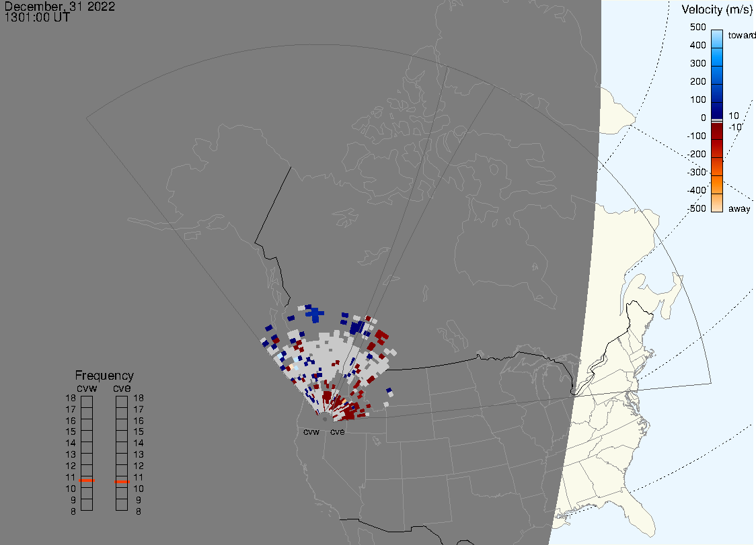This screenshot has height=545, width=756.
Task: Click the 11 label right of the cve bar
Action: (x=139, y=477)
